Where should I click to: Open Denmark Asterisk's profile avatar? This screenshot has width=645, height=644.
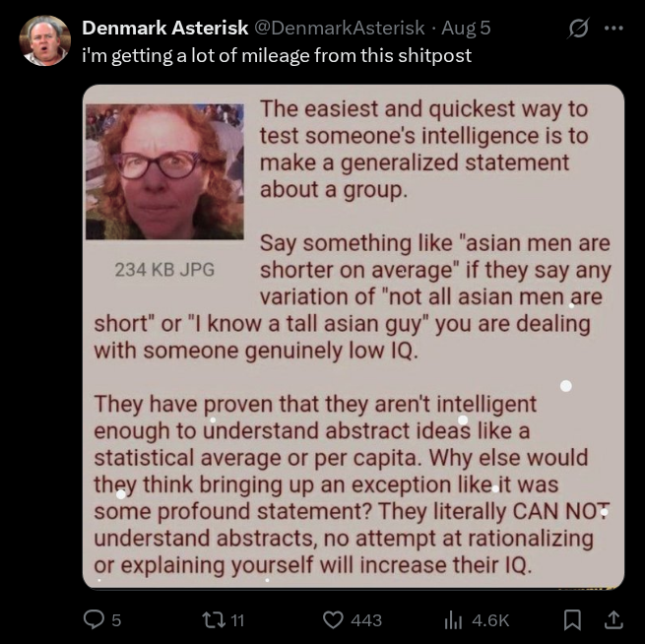click(x=45, y=40)
